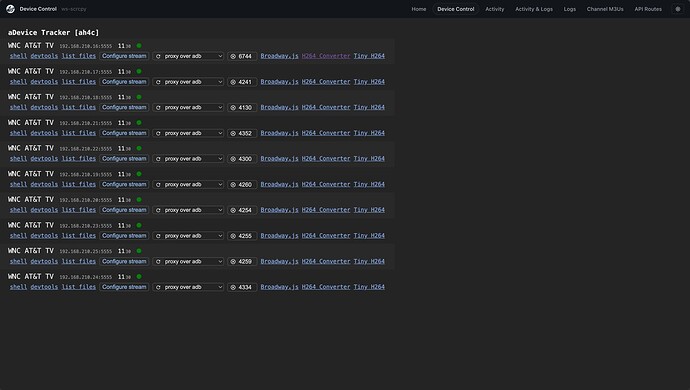Click the server PID 6744 button
The height and width of the screenshot is (390, 690).
pyautogui.click(x=242, y=56)
